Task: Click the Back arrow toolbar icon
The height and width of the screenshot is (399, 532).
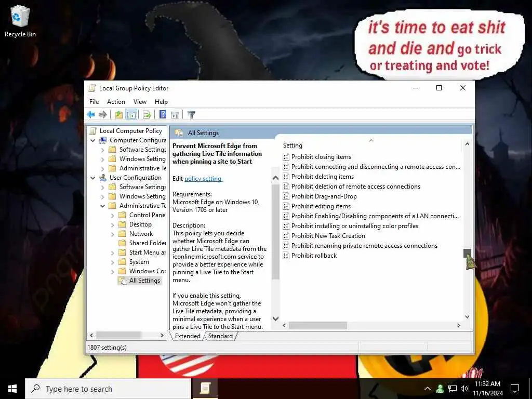Action: pyautogui.click(x=91, y=115)
